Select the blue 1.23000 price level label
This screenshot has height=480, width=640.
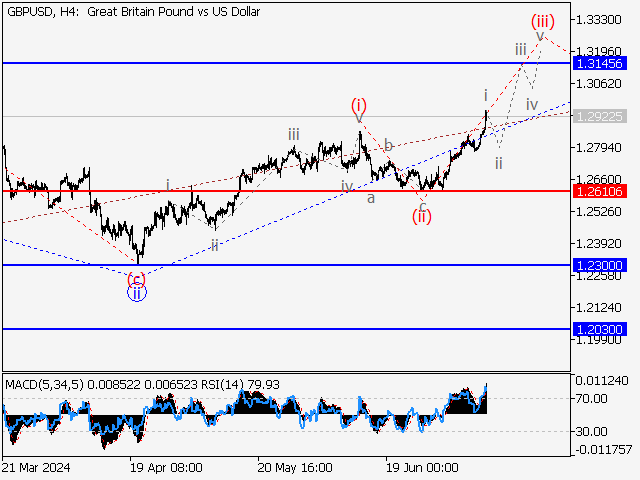(x=600, y=265)
